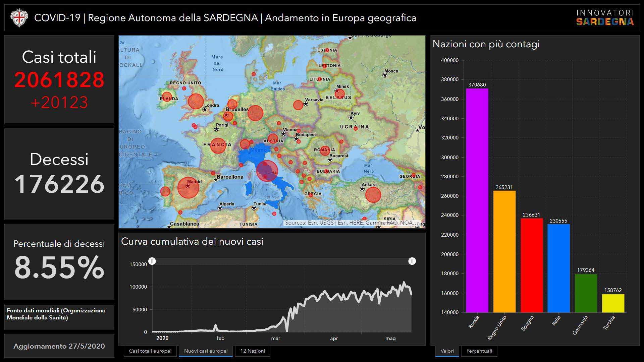This screenshot has width=644, height=362.
Task: Click the purple Russia bar
Action: [477, 201]
